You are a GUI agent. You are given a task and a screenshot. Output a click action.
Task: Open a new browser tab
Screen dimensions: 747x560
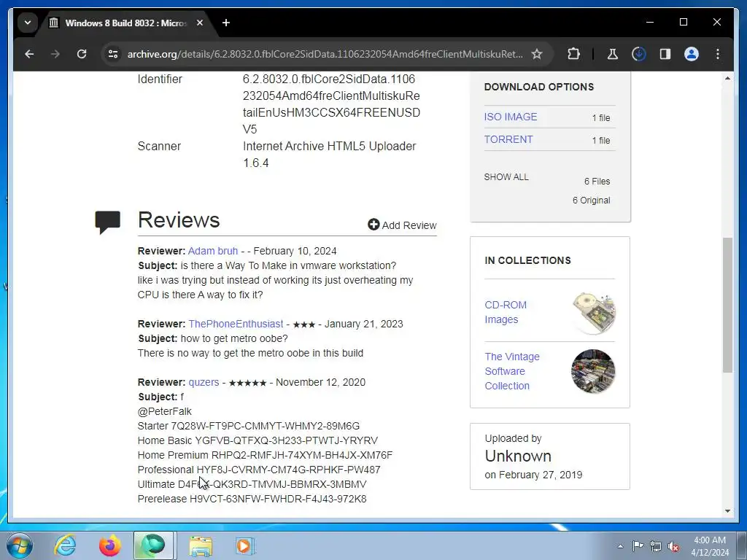tap(226, 23)
